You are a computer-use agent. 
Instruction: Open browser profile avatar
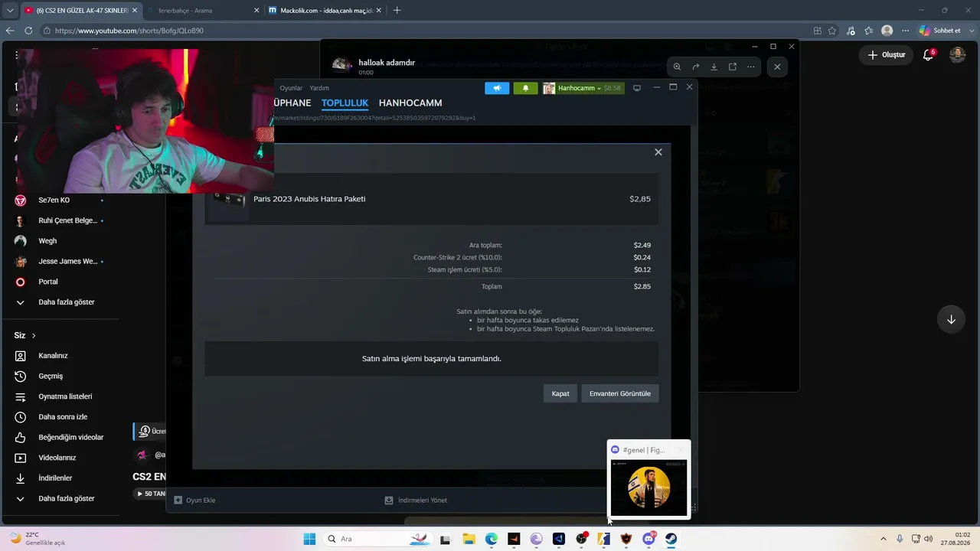point(887,31)
